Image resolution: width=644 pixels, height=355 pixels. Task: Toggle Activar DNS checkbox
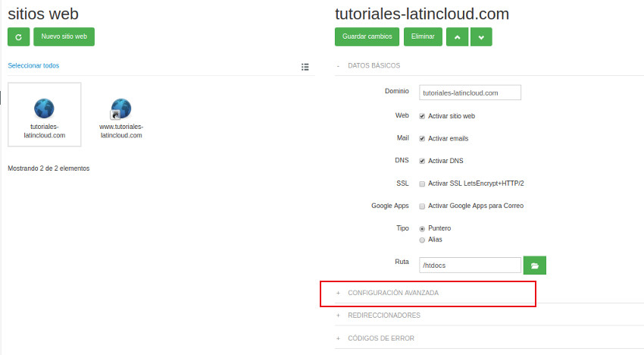pos(422,161)
